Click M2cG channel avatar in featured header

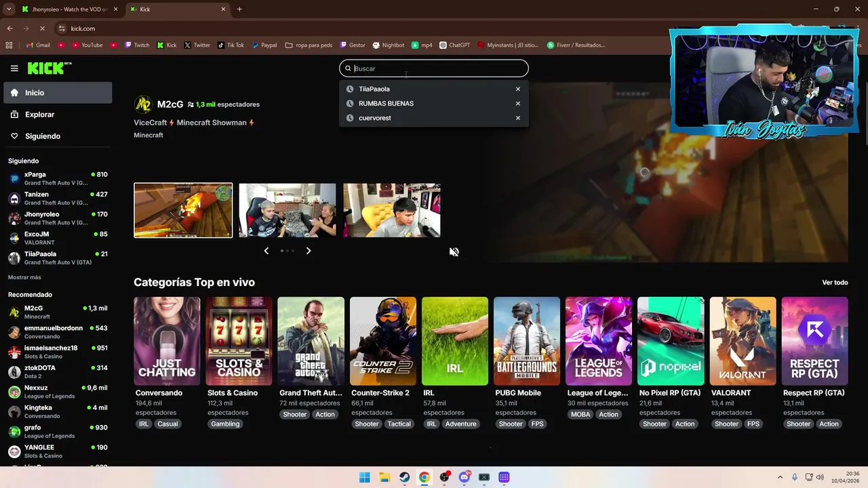click(143, 104)
